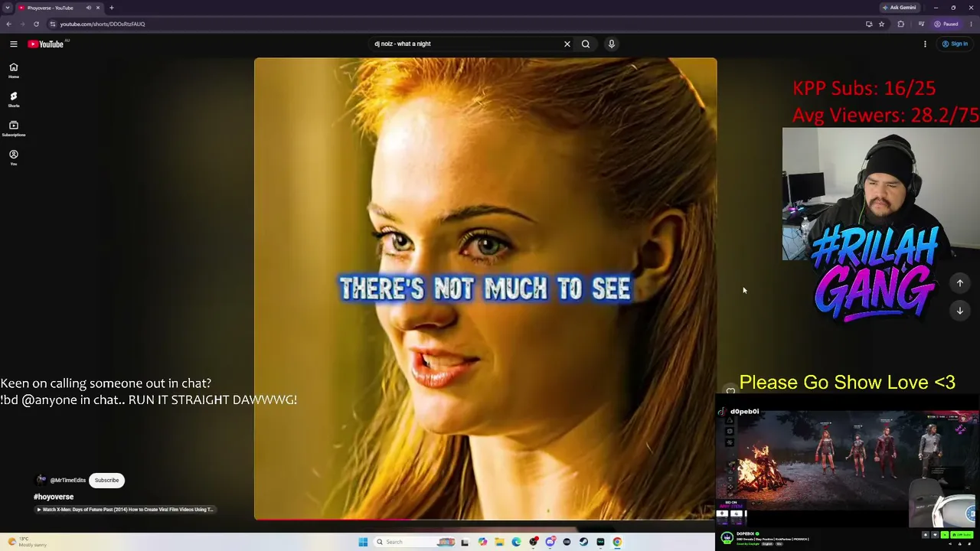The image size is (980, 551).
Task: Go to the YouTube logo homepage
Action: (46, 44)
